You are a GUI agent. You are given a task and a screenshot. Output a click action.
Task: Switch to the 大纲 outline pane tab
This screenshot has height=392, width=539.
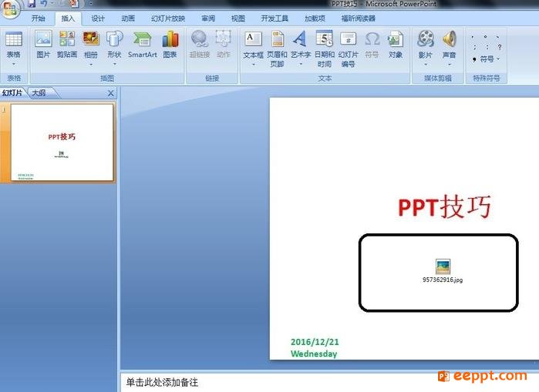pyautogui.click(x=39, y=92)
